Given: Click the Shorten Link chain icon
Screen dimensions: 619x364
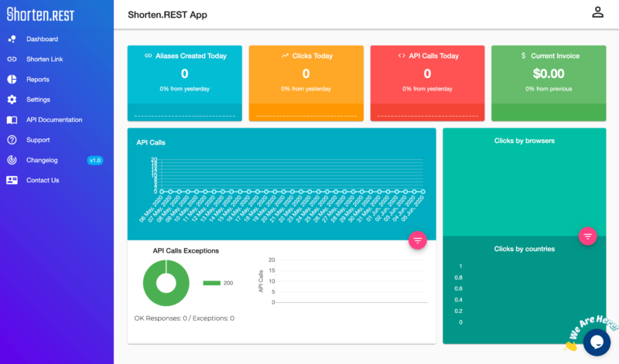Looking at the screenshot, I should [x=12, y=60].
